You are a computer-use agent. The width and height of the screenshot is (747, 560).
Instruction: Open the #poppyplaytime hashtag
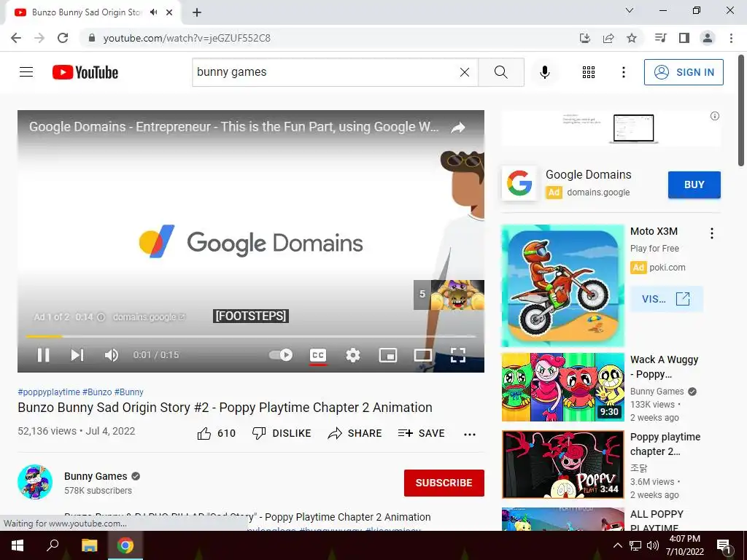click(x=49, y=392)
